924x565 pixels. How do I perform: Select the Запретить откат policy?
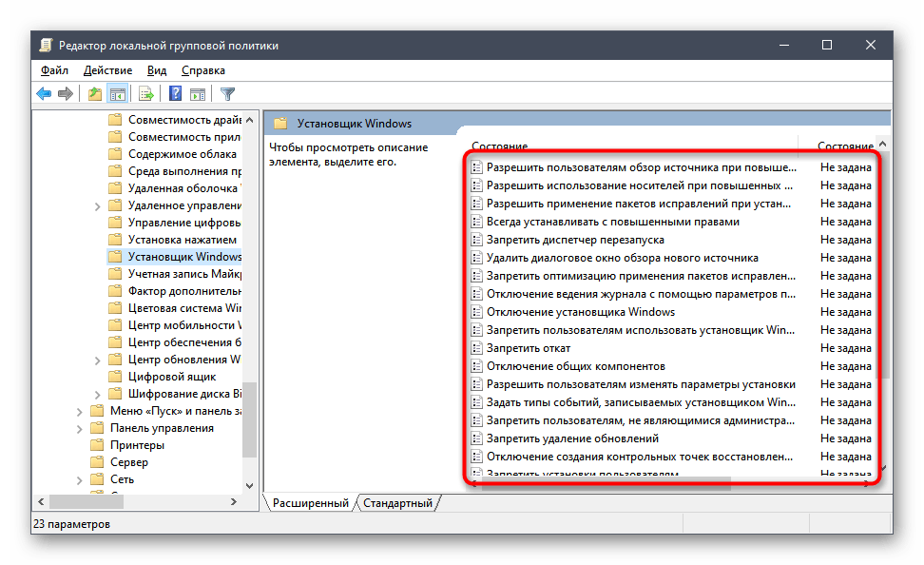[528, 348]
